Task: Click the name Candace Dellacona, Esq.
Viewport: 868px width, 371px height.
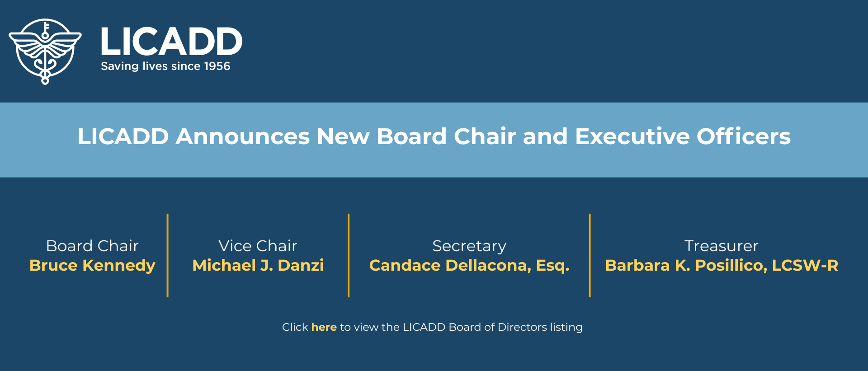Action: 469,265
